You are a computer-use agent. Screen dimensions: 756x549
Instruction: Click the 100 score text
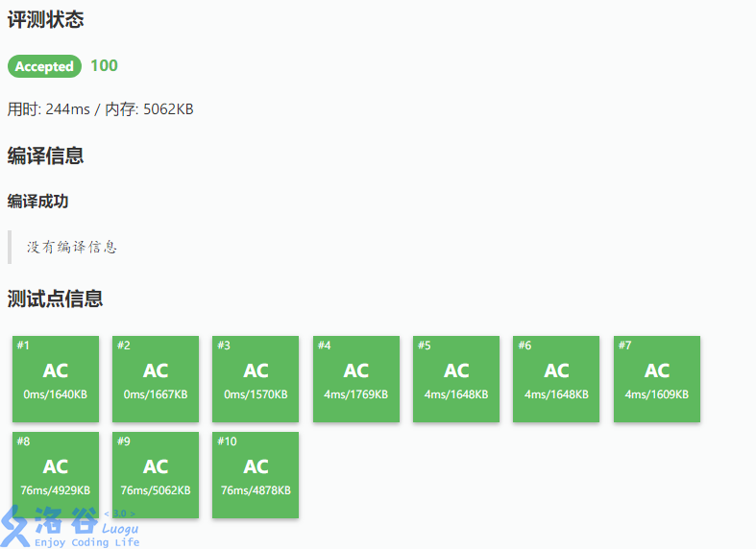[104, 65]
